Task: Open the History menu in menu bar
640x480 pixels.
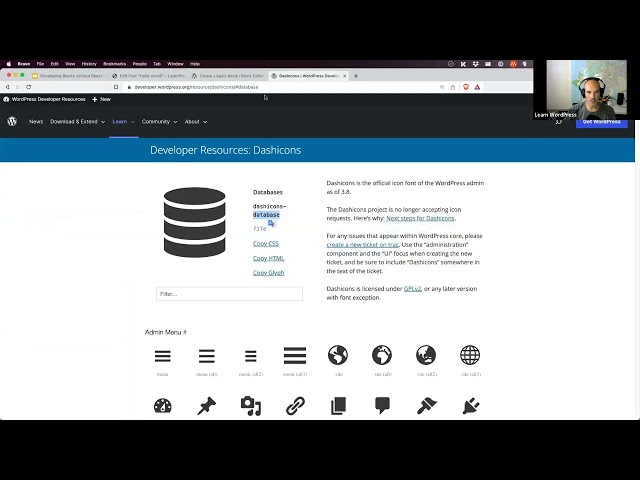Action: pos(89,64)
